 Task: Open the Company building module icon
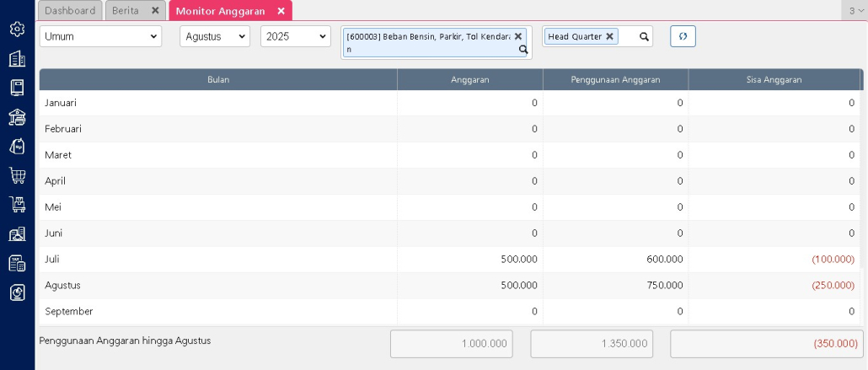16,59
